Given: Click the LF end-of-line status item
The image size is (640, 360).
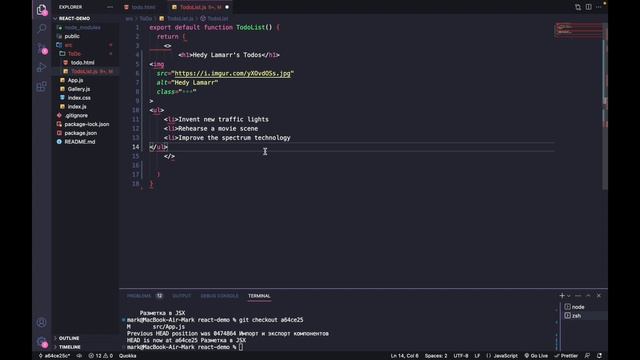Looking at the screenshot, I should click(x=477, y=356).
